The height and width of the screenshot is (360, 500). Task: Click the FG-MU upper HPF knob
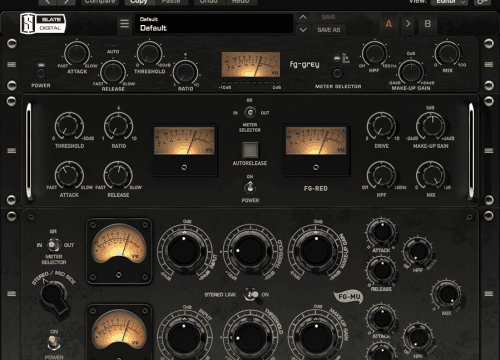pyautogui.click(x=418, y=251)
